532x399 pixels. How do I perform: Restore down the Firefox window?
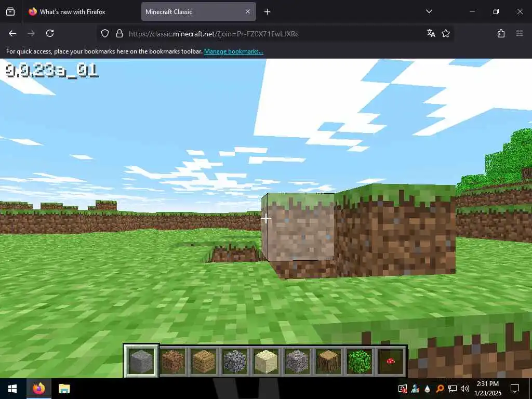pos(496,11)
